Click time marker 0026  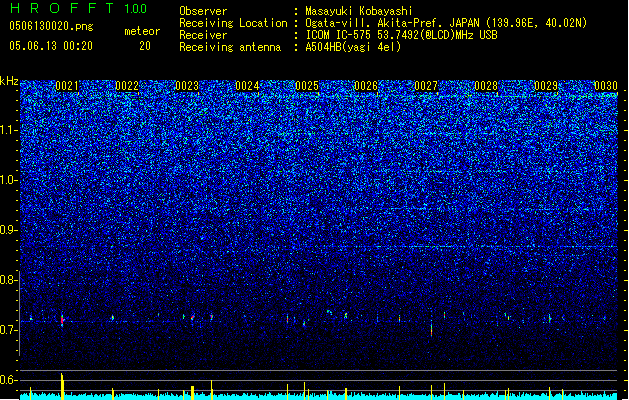pyautogui.click(x=366, y=86)
